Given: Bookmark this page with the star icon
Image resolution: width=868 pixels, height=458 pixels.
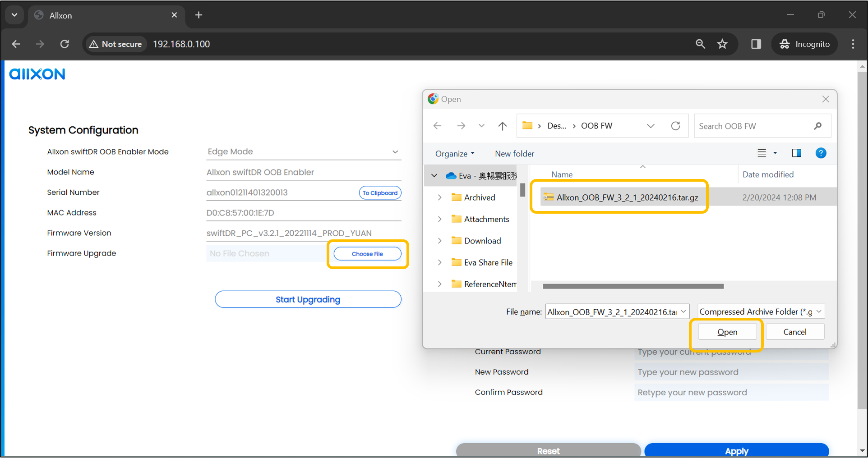Looking at the screenshot, I should [x=722, y=44].
